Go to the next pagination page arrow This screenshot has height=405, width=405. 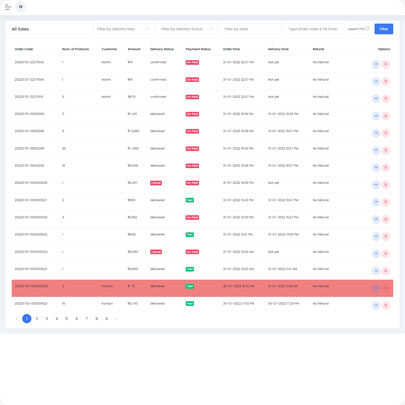(x=116, y=319)
